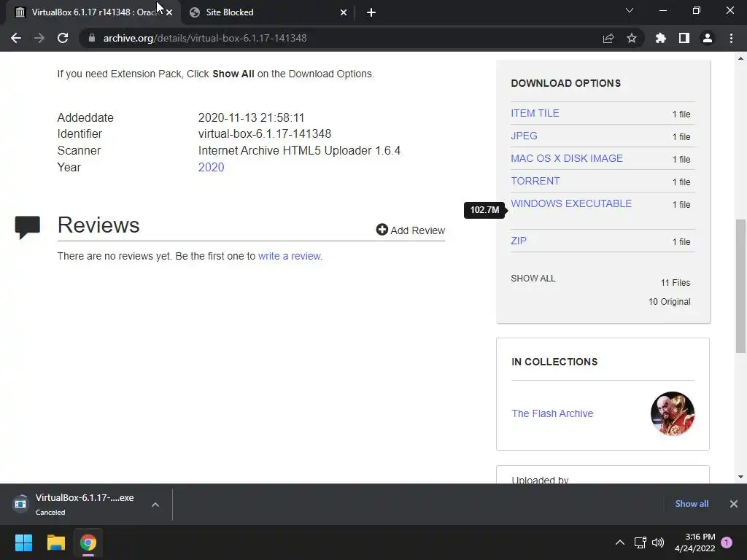
Task: Click the page vertical scrollbar thumb
Action: pyautogui.click(x=740, y=286)
